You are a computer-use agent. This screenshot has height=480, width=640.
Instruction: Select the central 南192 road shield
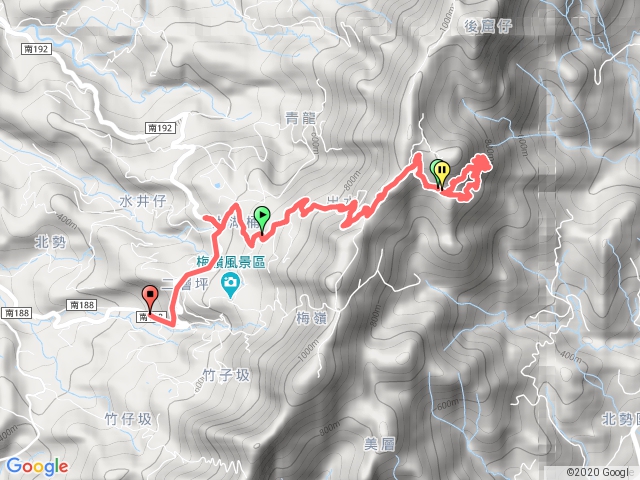click(x=160, y=128)
